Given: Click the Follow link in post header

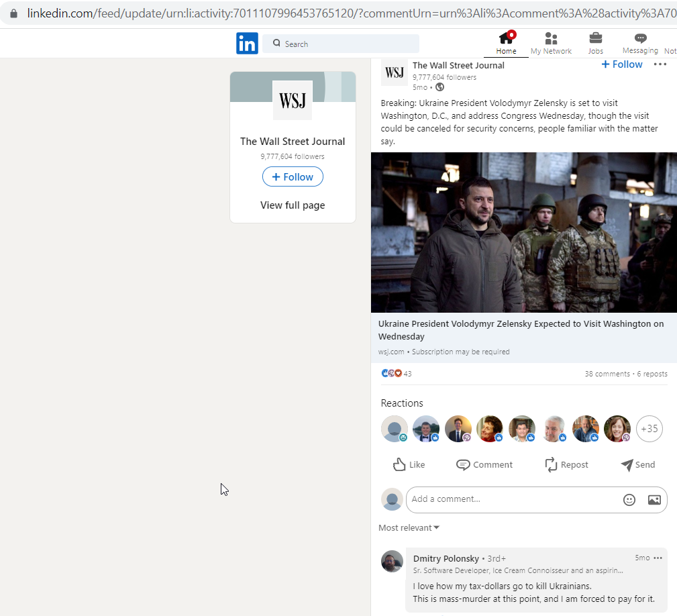Looking at the screenshot, I should click(622, 64).
